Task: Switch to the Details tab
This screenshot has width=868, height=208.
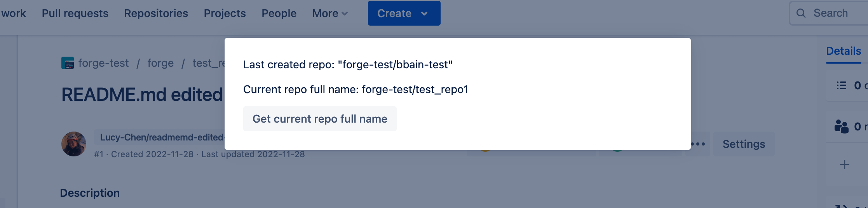Action: click(x=844, y=51)
